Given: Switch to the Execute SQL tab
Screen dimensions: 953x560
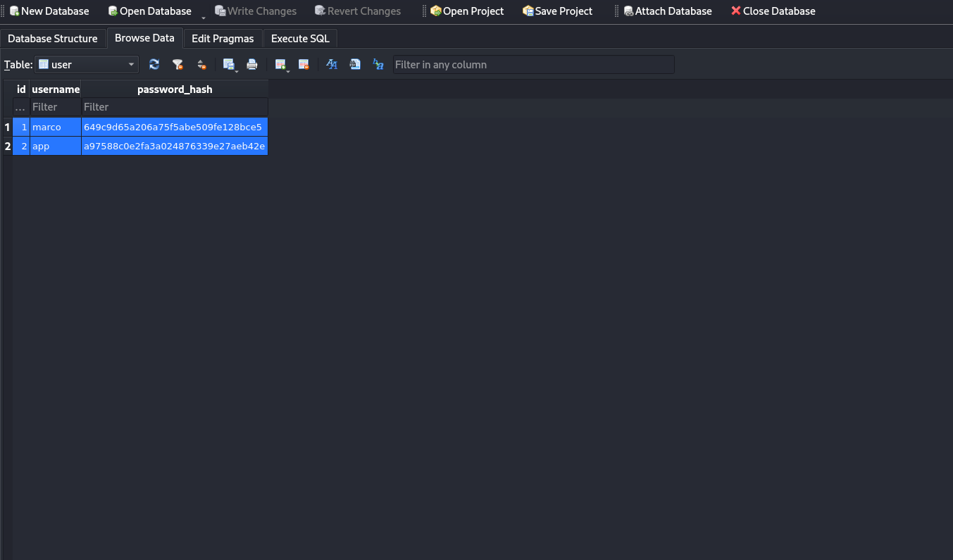Looking at the screenshot, I should click(300, 39).
